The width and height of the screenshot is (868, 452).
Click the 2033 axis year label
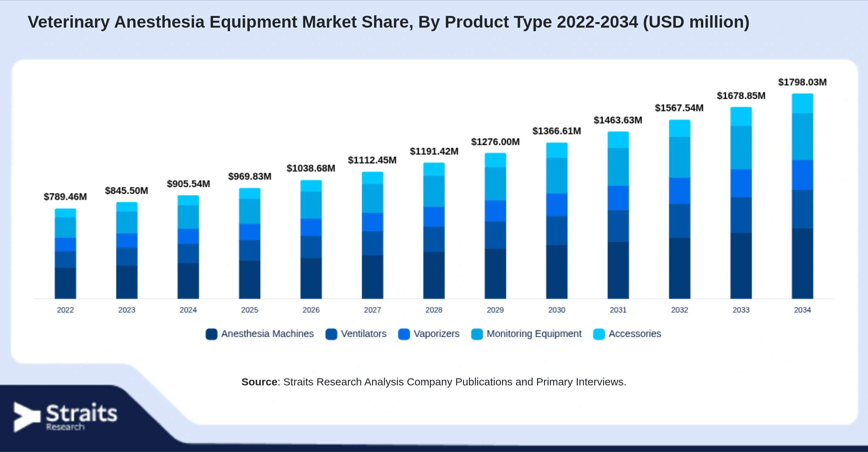(741, 310)
